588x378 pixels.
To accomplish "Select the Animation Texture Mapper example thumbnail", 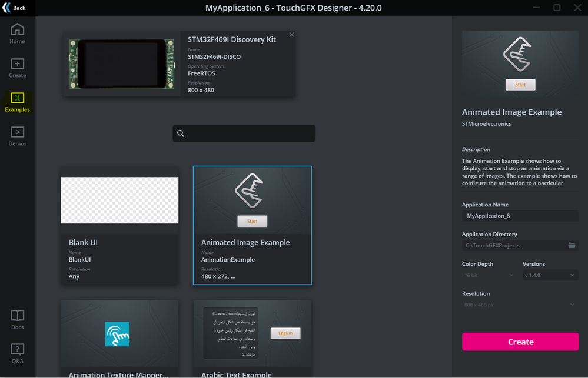I will click(x=119, y=333).
